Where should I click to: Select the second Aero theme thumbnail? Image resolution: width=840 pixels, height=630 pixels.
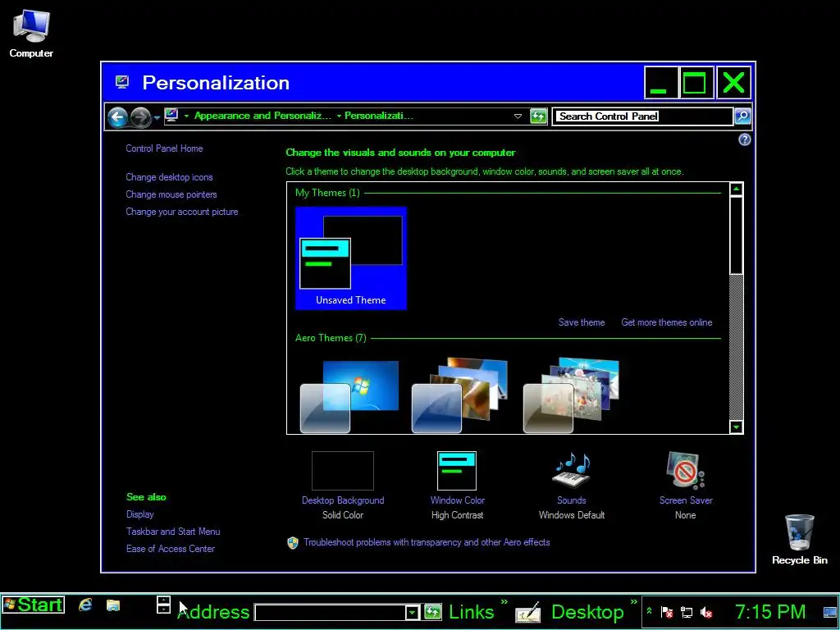459,396
